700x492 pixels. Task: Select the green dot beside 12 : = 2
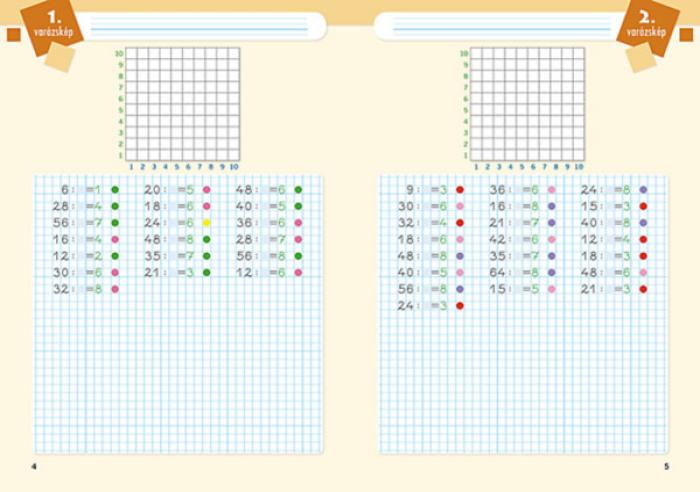[x=115, y=256]
